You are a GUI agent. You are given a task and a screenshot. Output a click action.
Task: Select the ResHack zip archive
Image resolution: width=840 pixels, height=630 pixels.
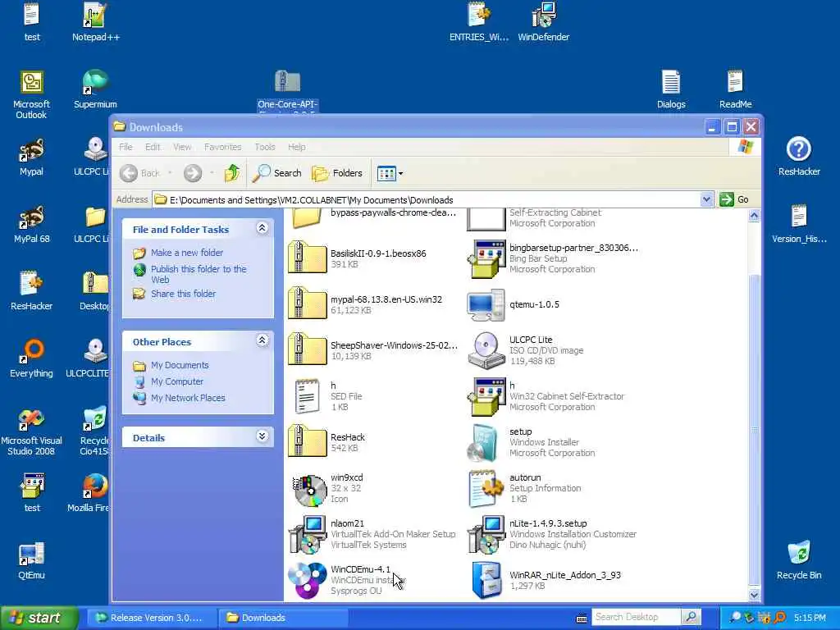click(x=326, y=442)
